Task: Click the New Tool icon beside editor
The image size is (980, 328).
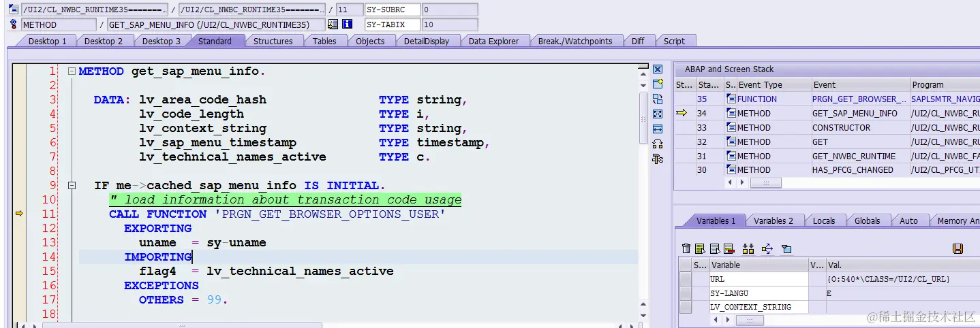Action: [658, 84]
